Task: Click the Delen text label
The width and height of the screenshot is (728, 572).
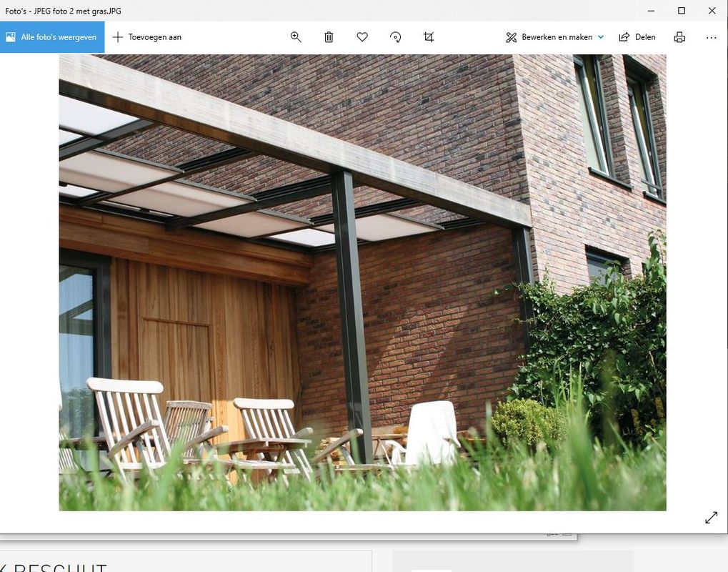Action: (x=645, y=37)
